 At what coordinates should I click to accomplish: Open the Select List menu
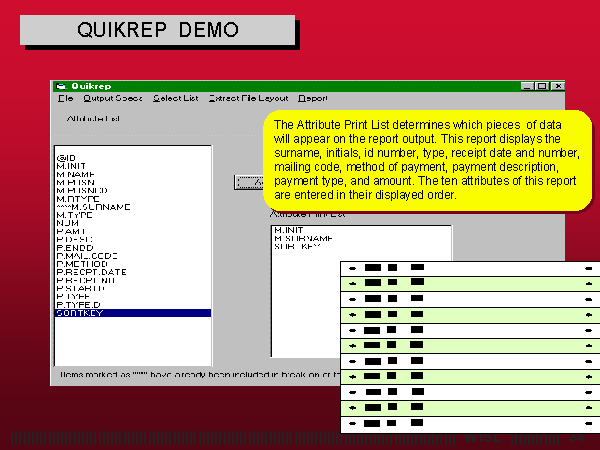coord(175,98)
